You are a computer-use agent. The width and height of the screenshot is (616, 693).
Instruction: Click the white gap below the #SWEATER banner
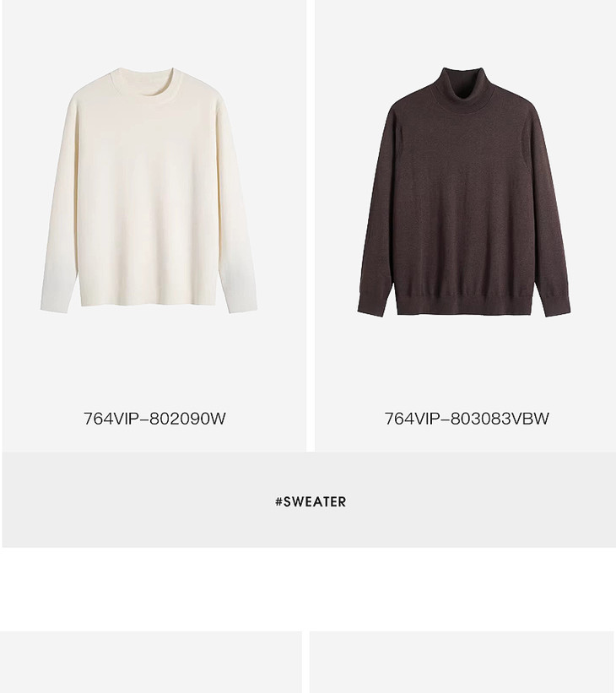coord(308,589)
